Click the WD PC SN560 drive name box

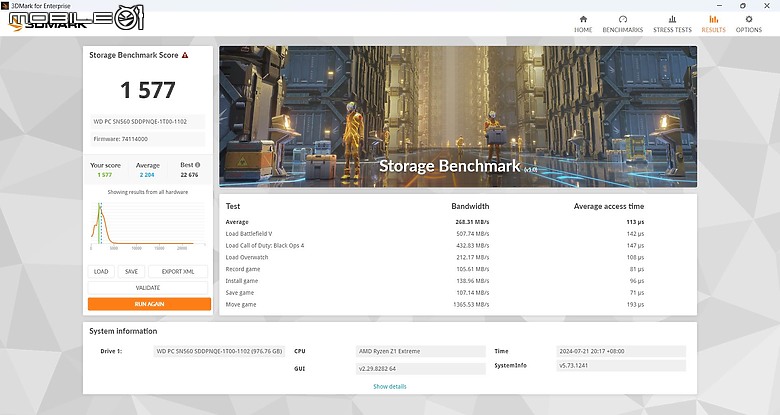148,121
